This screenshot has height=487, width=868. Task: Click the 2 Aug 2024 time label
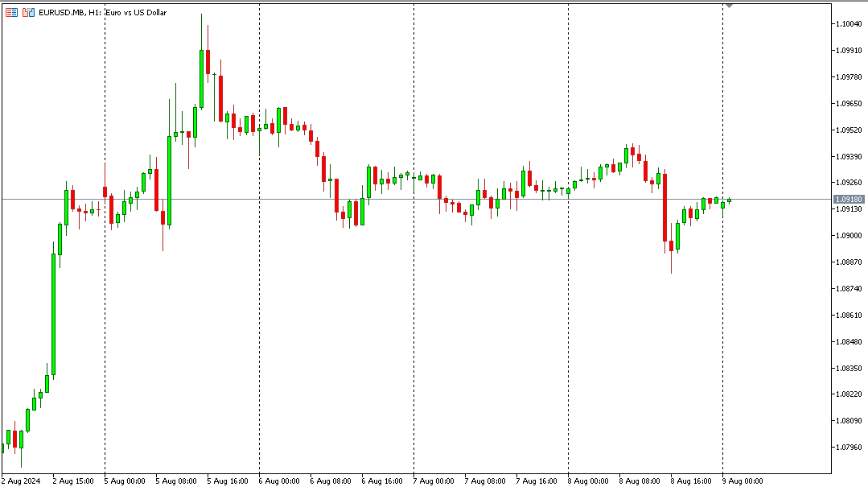click(x=21, y=481)
